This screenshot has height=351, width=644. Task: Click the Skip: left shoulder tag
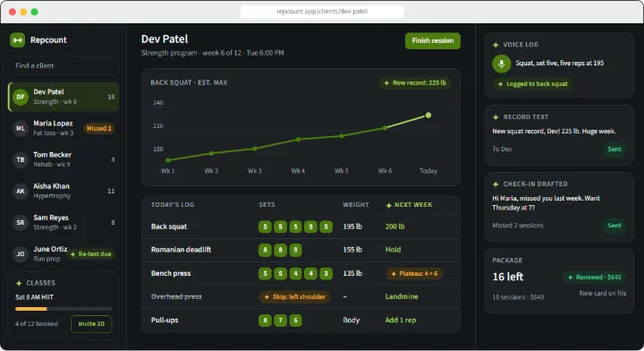[294, 296]
